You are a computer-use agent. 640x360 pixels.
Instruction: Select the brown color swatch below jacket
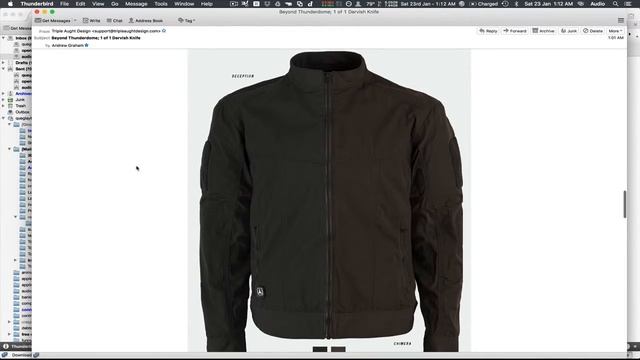click(x=338, y=349)
